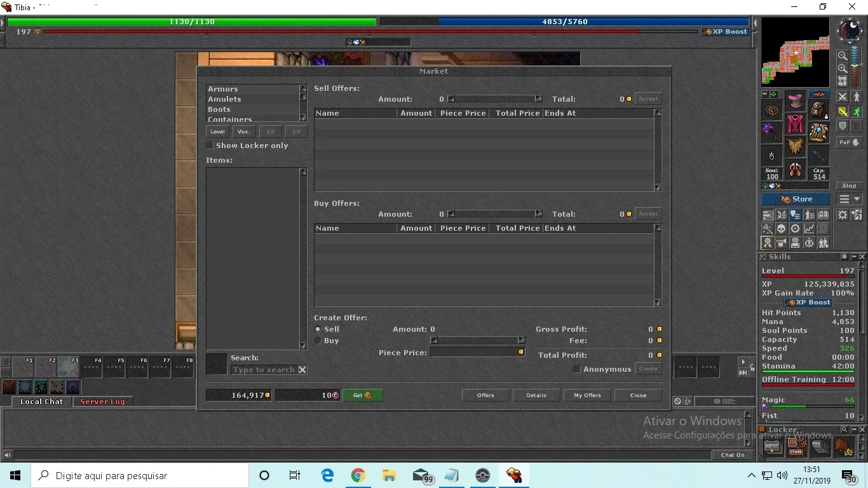Toggle the 1H weapon filter
The height and width of the screenshot is (488, 868).
271,132
